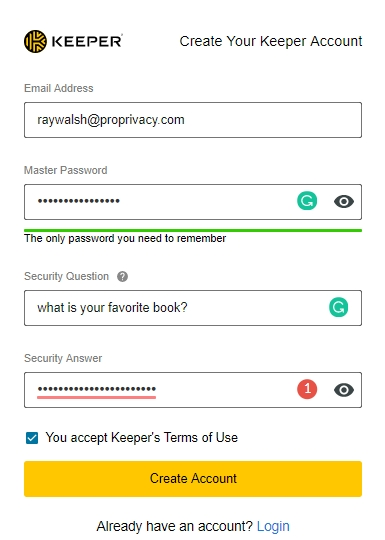Click the Keeper logo icon
Screen dimensions: 385x540
click(x=35, y=41)
